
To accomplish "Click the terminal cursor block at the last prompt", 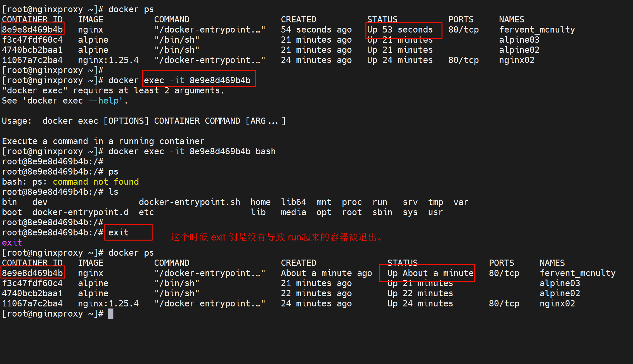I will click(x=111, y=314).
